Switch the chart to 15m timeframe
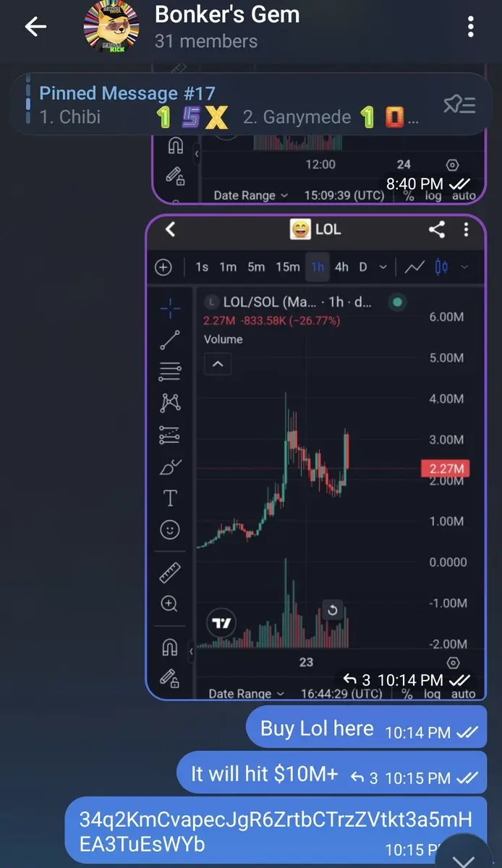Viewport: 502px width, 868px height. 288,267
